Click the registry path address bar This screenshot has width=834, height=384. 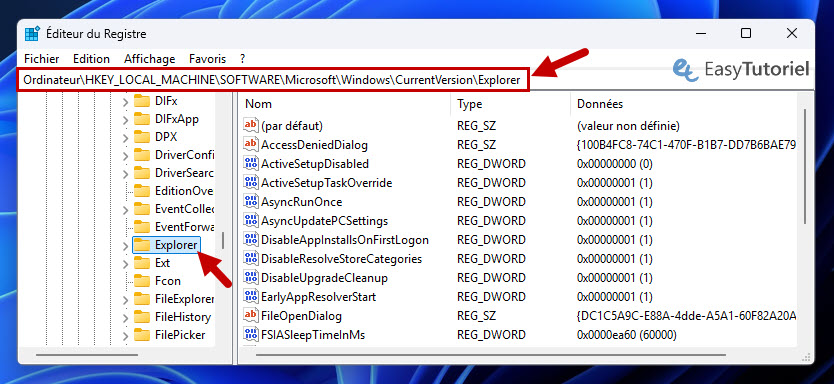273,80
